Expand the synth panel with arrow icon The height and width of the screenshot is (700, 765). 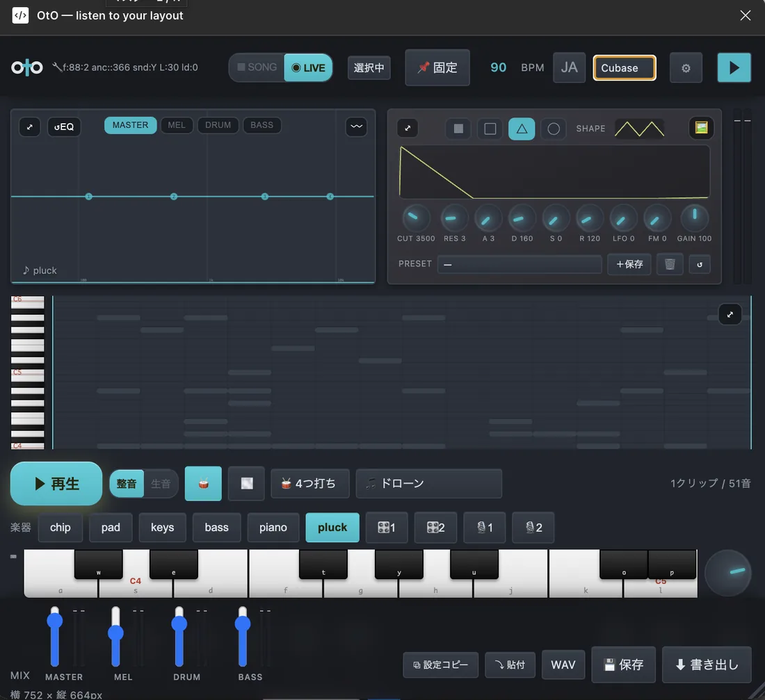pyautogui.click(x=408, y=129)
